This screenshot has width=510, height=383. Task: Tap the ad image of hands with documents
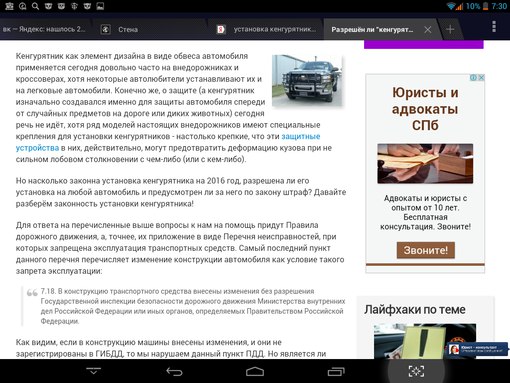tap(425, 163)
